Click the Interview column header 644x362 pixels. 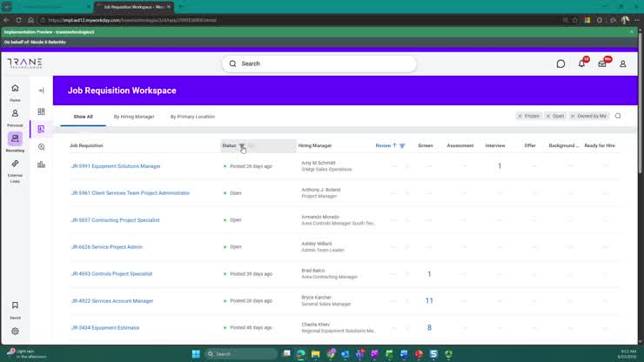(x=495, y=145)
